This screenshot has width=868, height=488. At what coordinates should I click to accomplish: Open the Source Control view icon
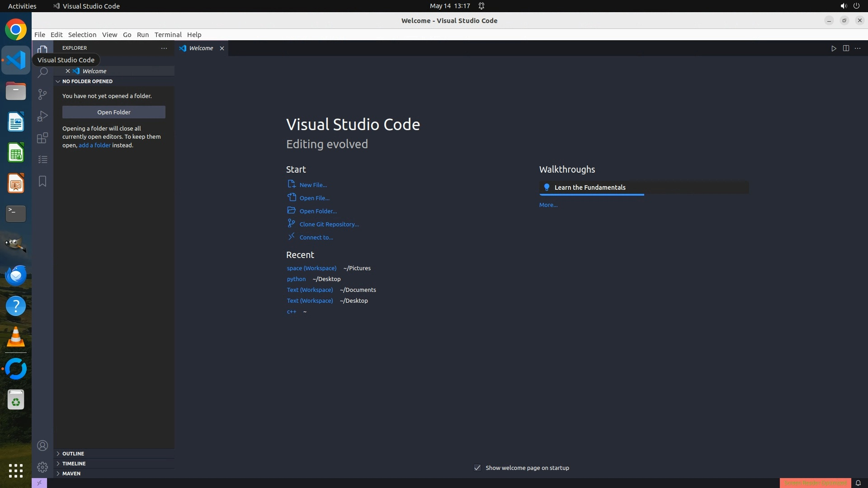pos(42,94)
